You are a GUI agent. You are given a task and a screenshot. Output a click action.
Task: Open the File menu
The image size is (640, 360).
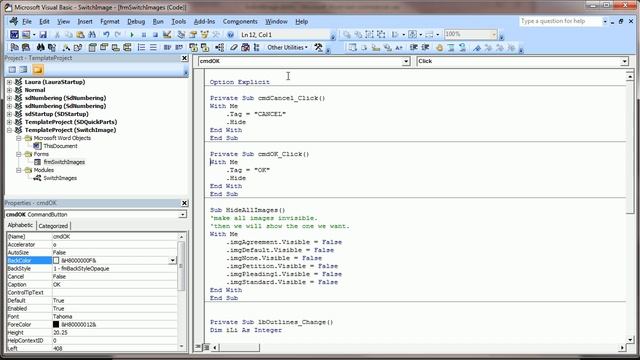tap(27, 22)
